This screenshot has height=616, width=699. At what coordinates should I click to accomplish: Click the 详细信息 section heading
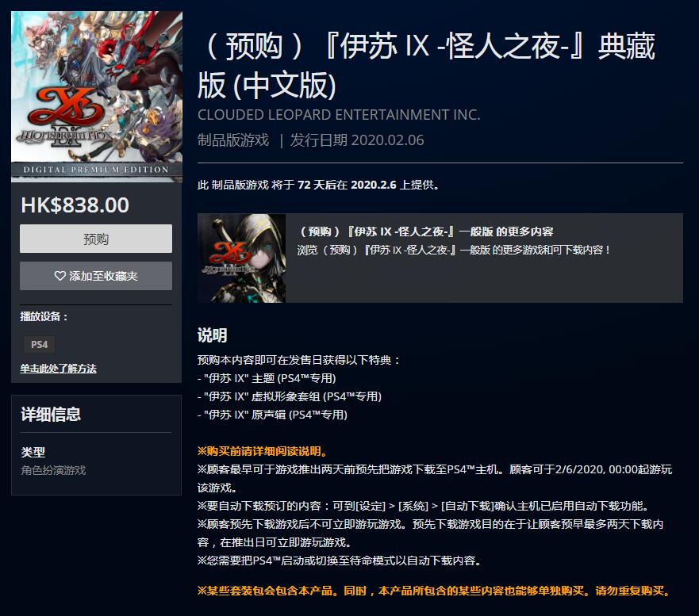51,414
